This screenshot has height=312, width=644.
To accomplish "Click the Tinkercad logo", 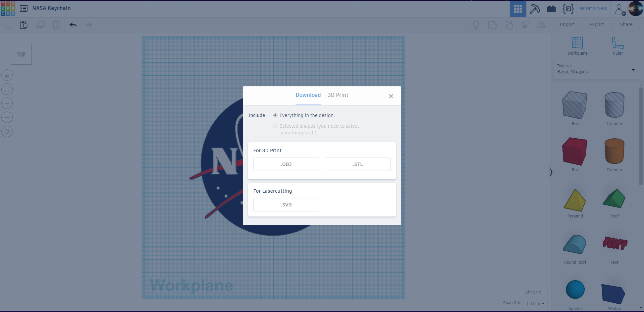I will click(8, 8).
